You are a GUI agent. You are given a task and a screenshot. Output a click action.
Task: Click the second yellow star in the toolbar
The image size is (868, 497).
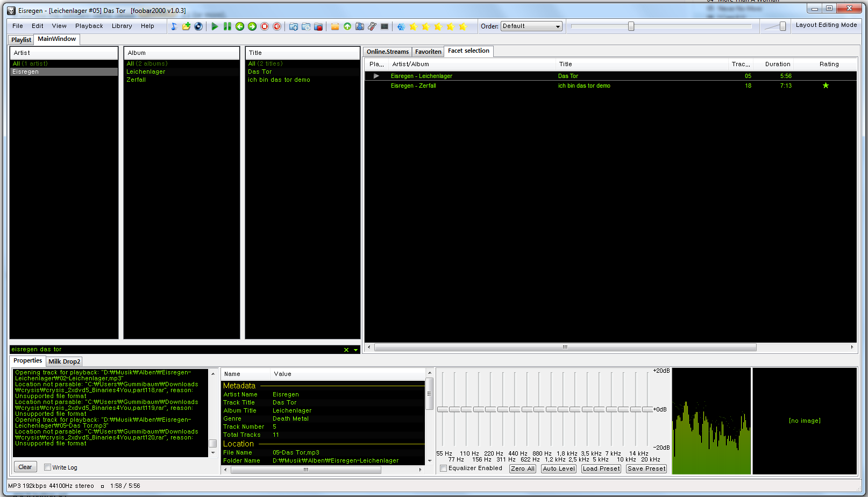(426, 26)
